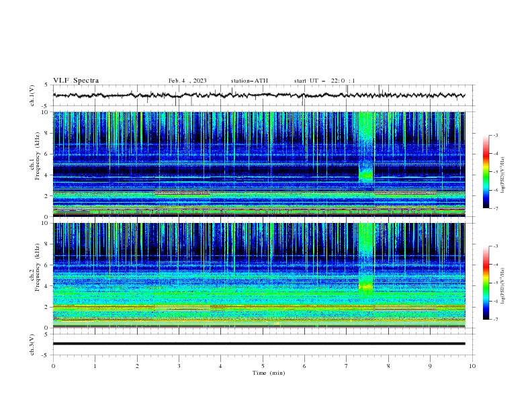
Task: Click time axis tick label '7'
Action: (347, 366)
